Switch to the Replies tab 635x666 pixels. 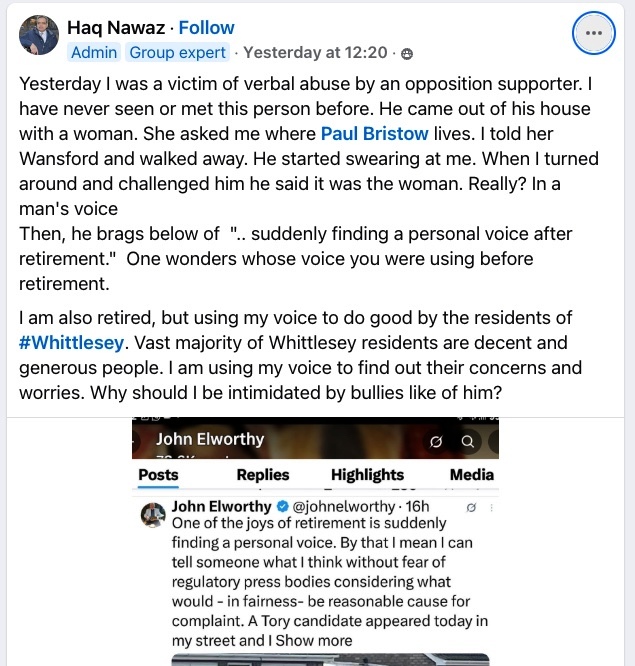click(263, 475)
